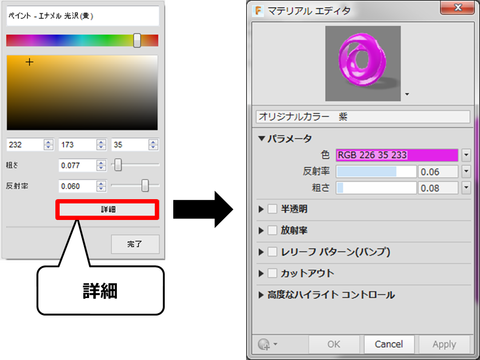The image size is (480, 360).
Task: Open the dropdown beside 粗さ 0.08
Action: (x=466, y=188)
